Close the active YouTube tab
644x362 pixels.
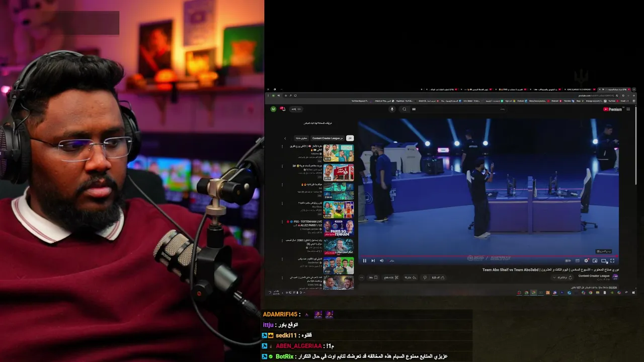(600, 89)
